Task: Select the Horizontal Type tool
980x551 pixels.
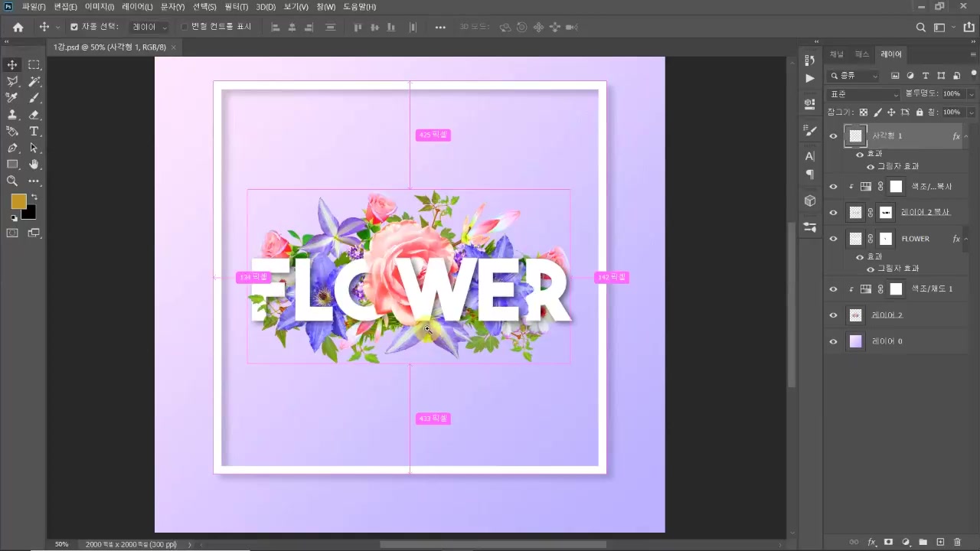Action: pos(34,132)
